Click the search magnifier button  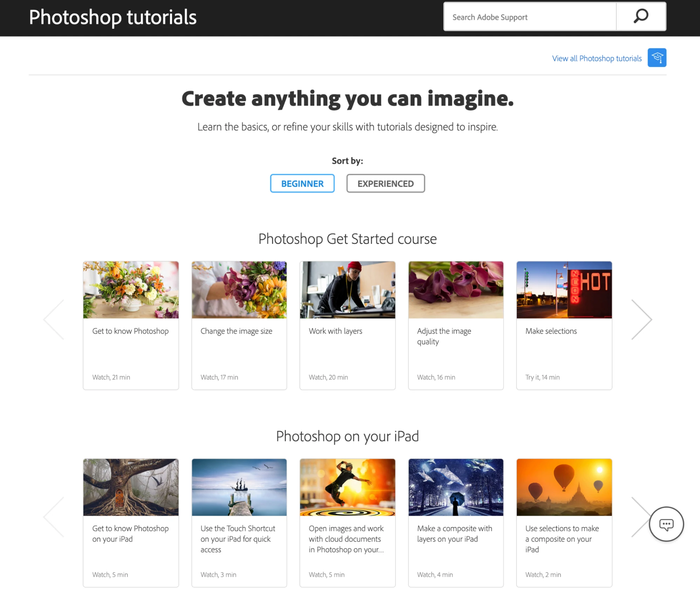tap(642, 16)
